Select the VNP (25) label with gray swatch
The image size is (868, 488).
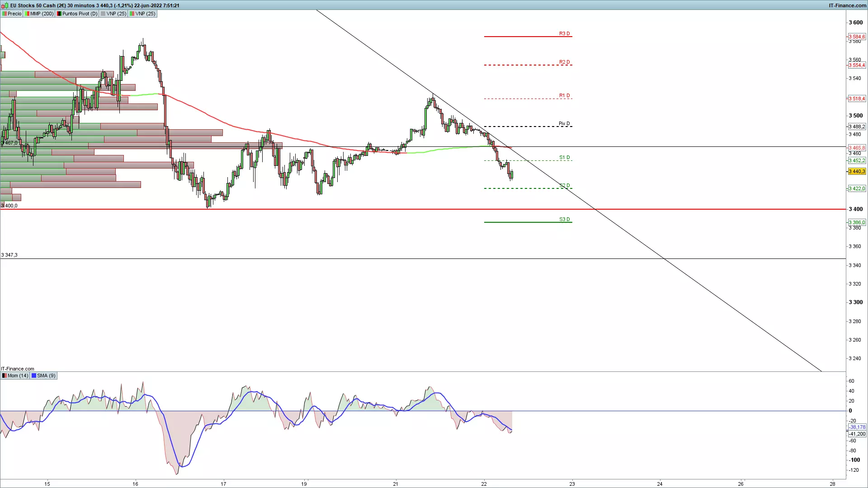click(x=113, y=14)
